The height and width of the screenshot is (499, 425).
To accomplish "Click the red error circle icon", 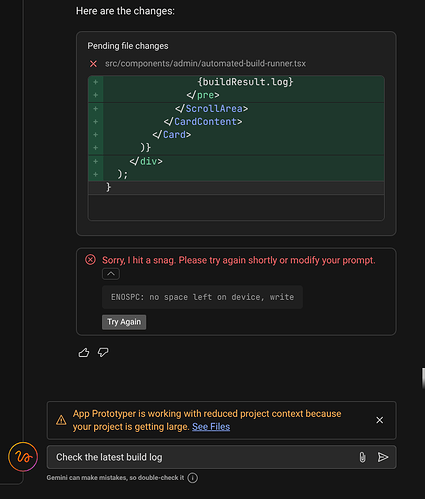I will click(90, 260).
